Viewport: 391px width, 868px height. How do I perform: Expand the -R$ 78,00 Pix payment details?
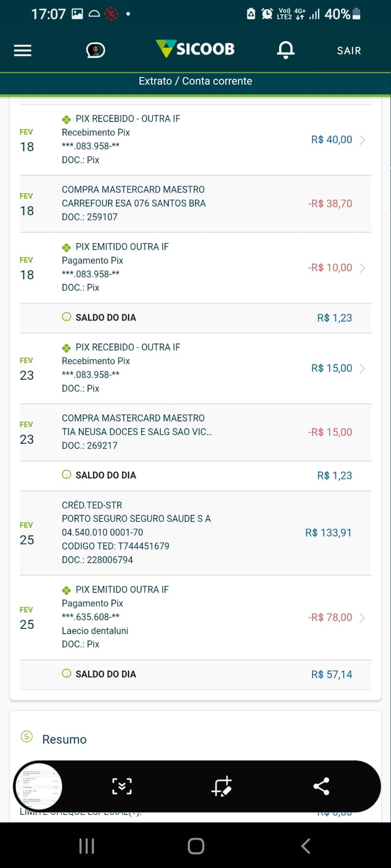[362, 617]
